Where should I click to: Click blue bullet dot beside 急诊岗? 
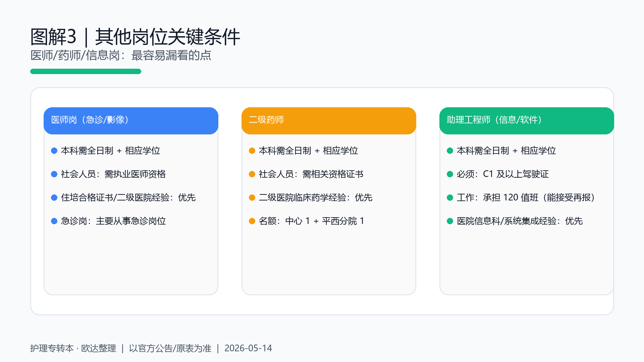click(x=54, y=221)
